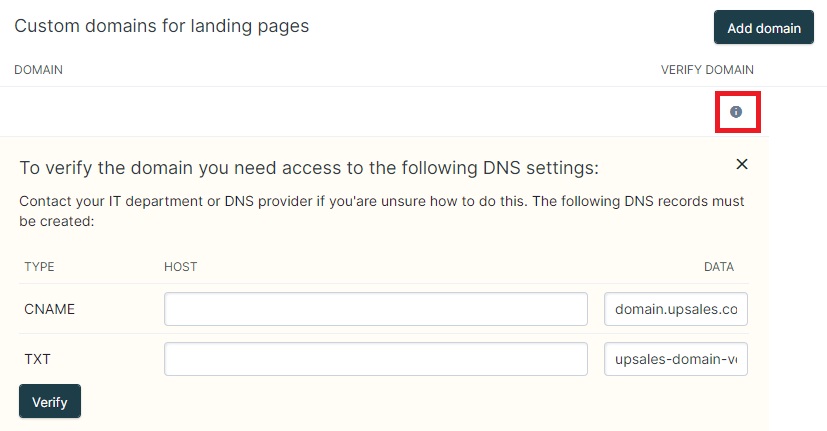Image resolution: width=827 pixels, height=431 pixels.
Task: Click the TXT record type label
Action: pyautogui.click(x=37, y=359)
